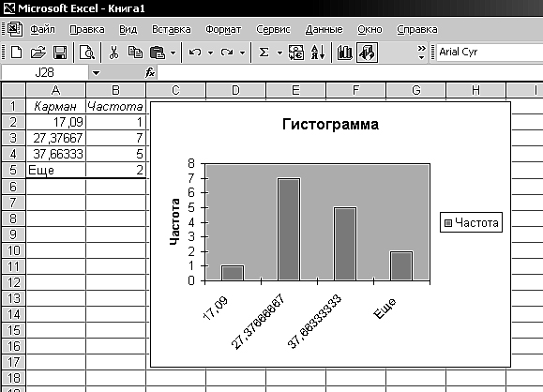Click the New workbook icon
543x392 pixels.
tap(16, 53)
